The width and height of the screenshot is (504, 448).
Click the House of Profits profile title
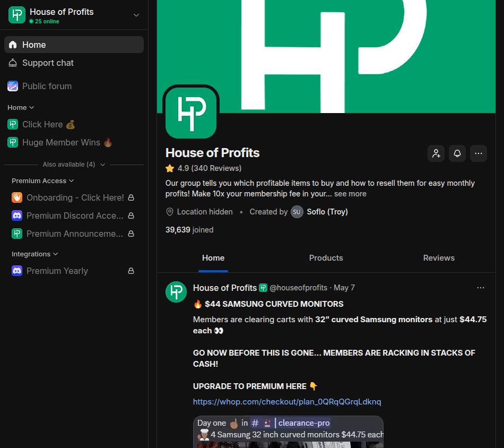[212, 153]
